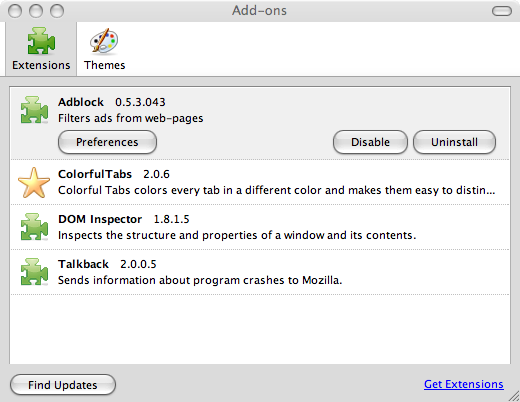The height and width of the screenshot is (402, 520).
Task: Switch to the Themes tab label
Action: [x=104, y=65]
